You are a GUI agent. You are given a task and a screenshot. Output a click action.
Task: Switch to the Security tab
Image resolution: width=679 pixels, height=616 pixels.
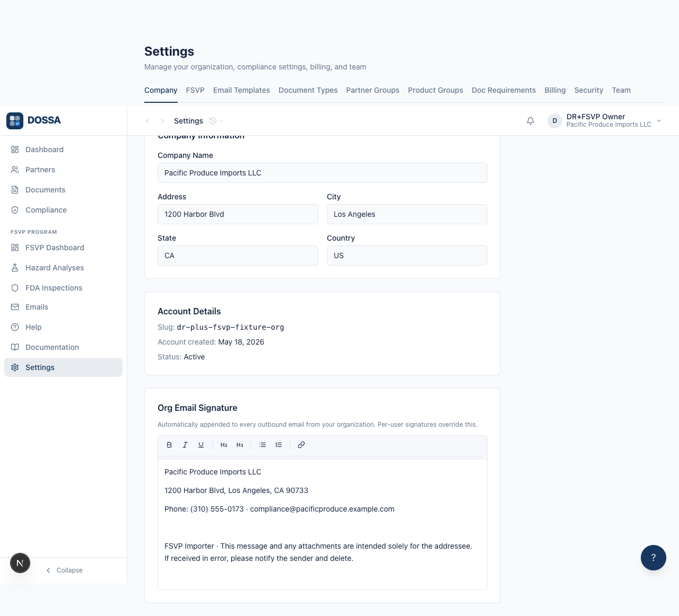[x=589, y=90]
